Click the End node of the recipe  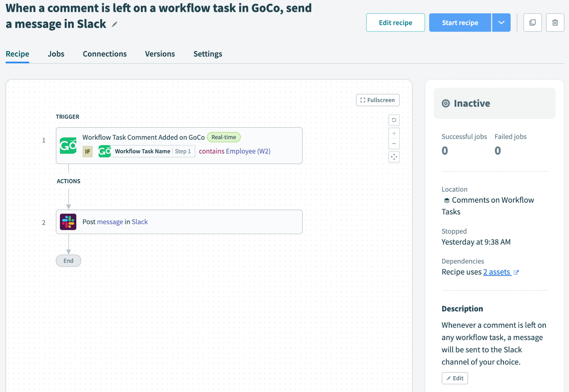coord(68,261)
